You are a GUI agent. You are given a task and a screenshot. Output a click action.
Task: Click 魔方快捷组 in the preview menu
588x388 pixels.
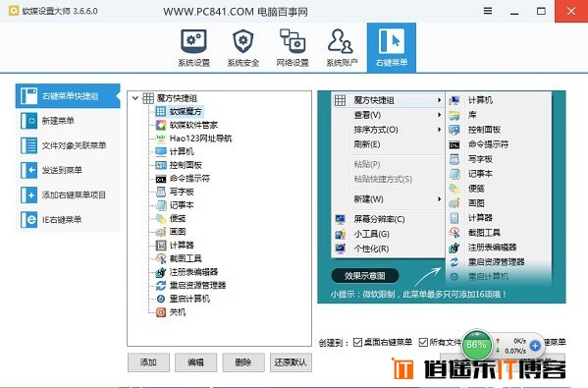coord(388,100)
